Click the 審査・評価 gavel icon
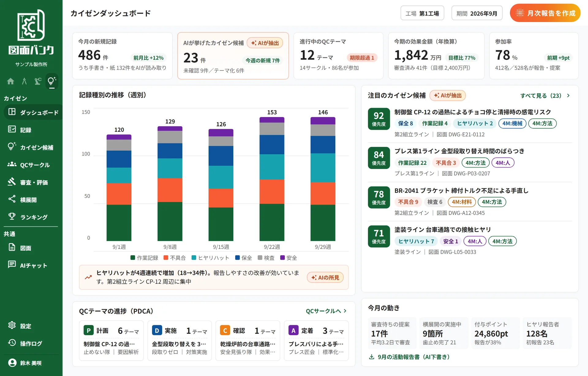 pos(12,182)
